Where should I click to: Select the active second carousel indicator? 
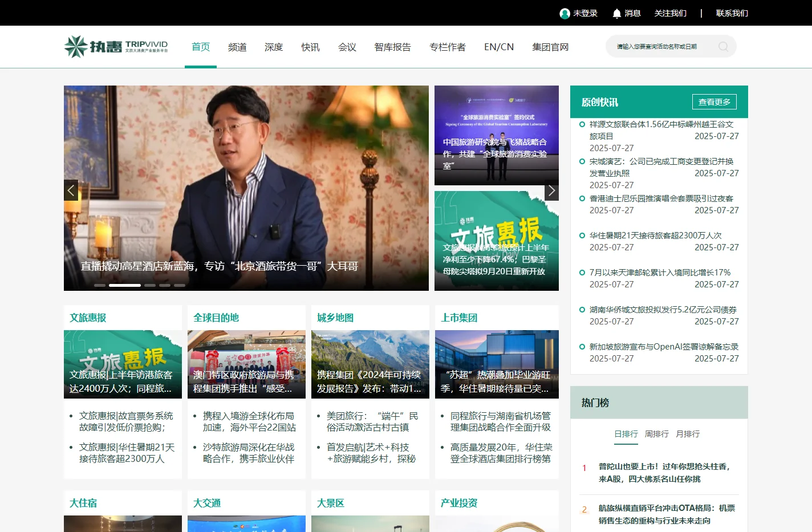click(x=125, y=285)
